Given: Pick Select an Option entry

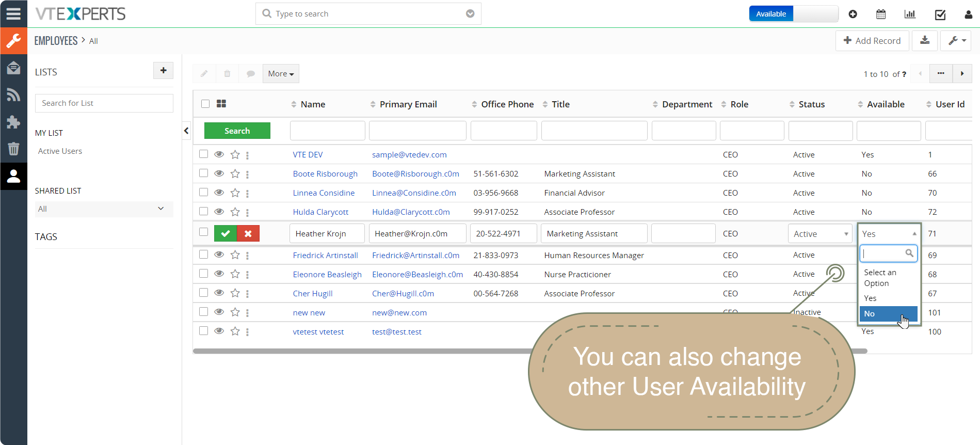Looking at the screenshot, I should point(888,278).
